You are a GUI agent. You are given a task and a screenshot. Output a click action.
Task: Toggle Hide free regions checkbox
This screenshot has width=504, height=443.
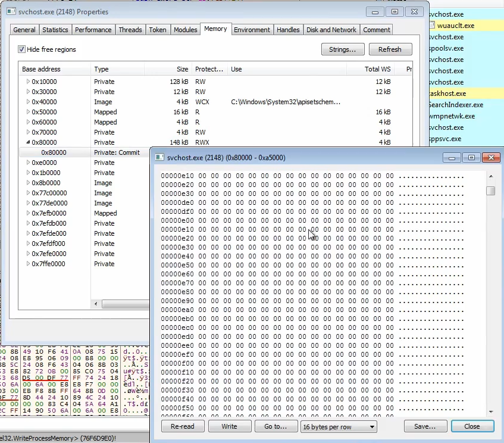pyautogui.click(x=22, y=49)
